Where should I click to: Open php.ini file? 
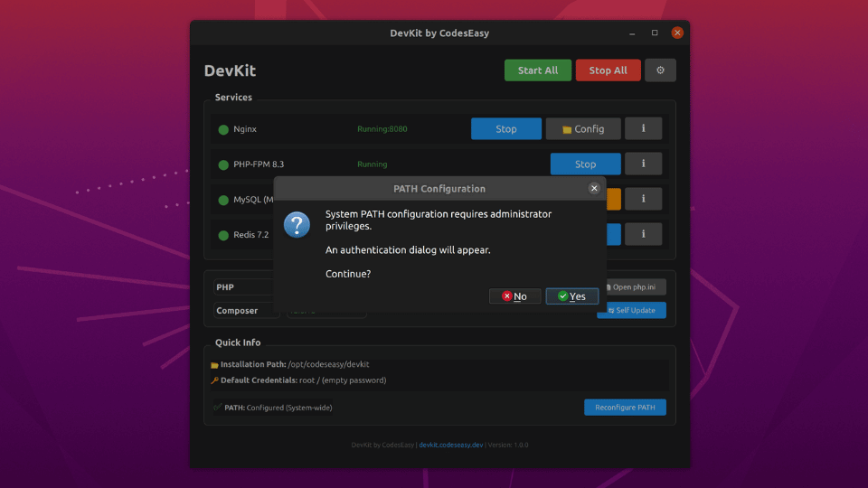[636, 287]
